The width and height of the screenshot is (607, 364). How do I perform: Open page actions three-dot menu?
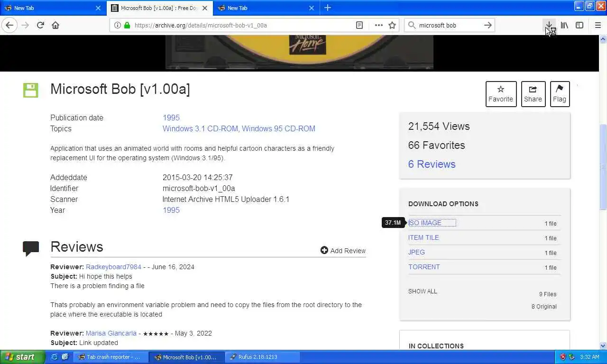(x=378, y=25)
